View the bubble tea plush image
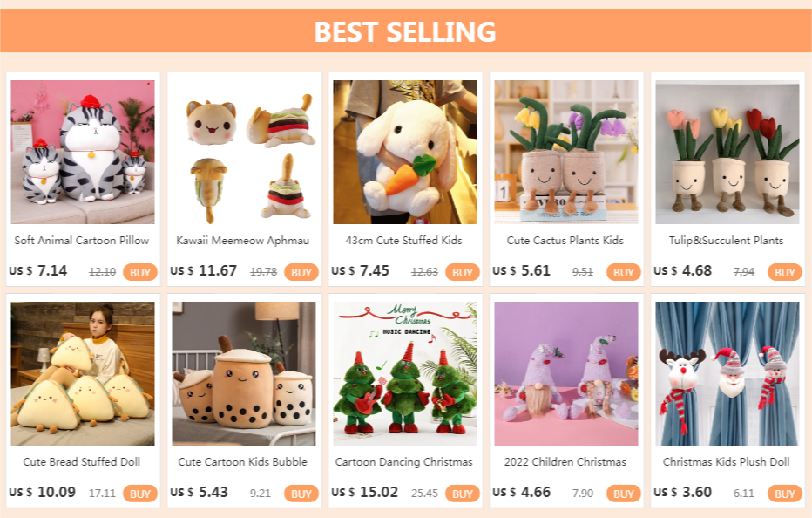Image resolution: width=812 pixels, height=518 pixels. (x=244, y=373)
